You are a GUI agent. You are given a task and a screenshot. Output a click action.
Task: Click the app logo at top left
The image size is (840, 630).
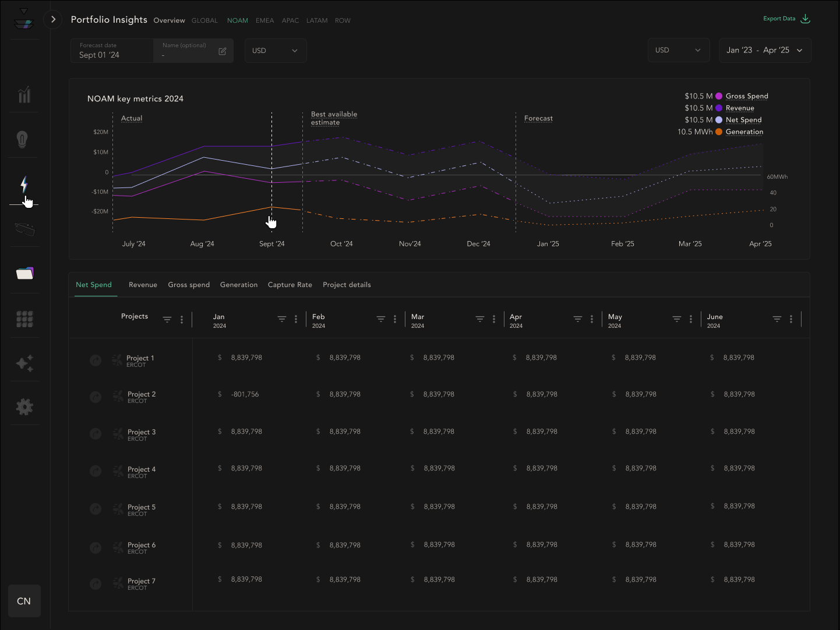coord(24,19)
